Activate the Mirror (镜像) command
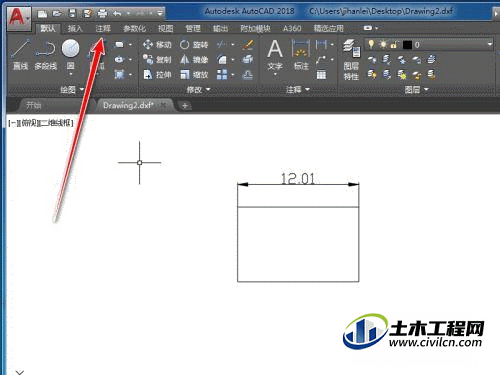Viewport: 500px width, 375px height. pyautogui.click(x=194, y=60)
